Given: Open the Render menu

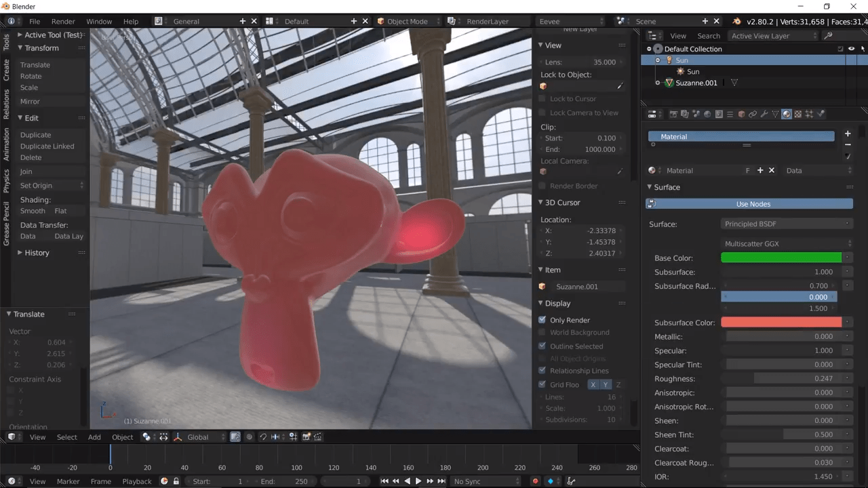Looking at the screenshot, I should [x=63, y=21].
